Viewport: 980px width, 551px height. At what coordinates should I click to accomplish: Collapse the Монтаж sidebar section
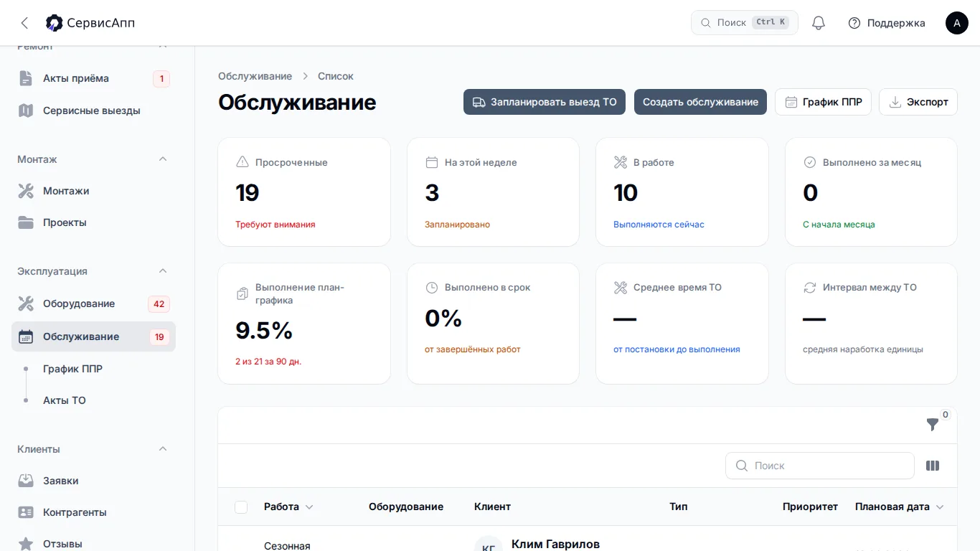pos(163,159)
